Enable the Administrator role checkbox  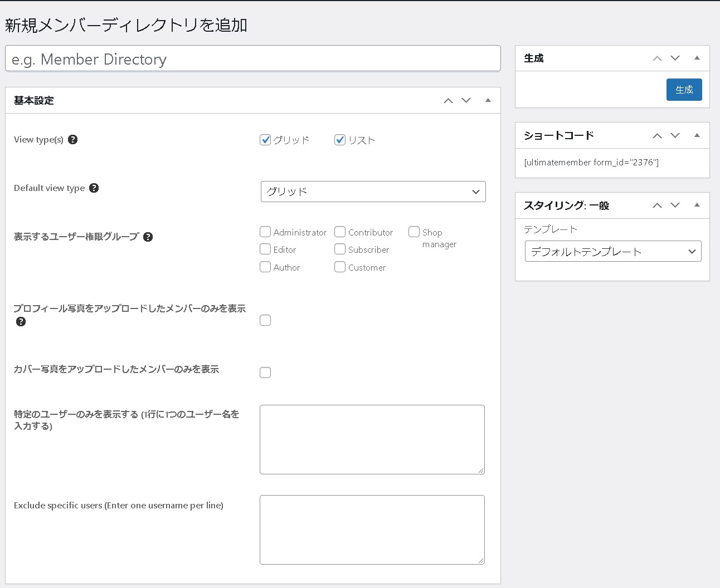pyautogui.click(x=265, y=232)
